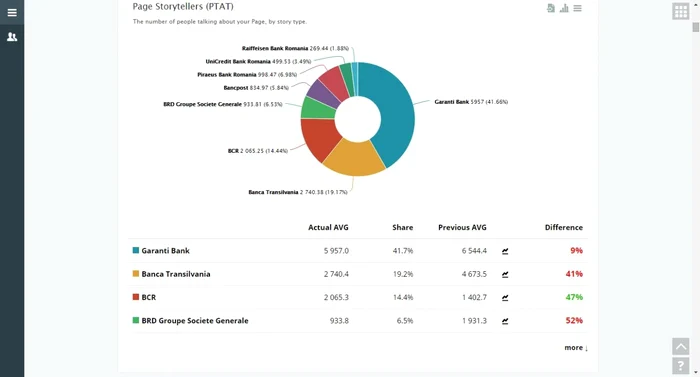Open the help question mark button
The width and height of the screenshot is (700, 377).
[681, 366]
